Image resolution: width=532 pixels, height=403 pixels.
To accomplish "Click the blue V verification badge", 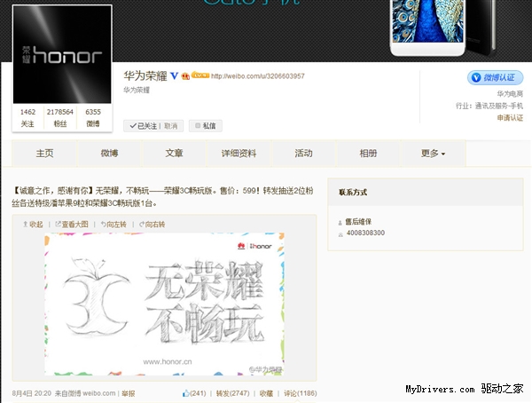I will click(x=174, y=75).
